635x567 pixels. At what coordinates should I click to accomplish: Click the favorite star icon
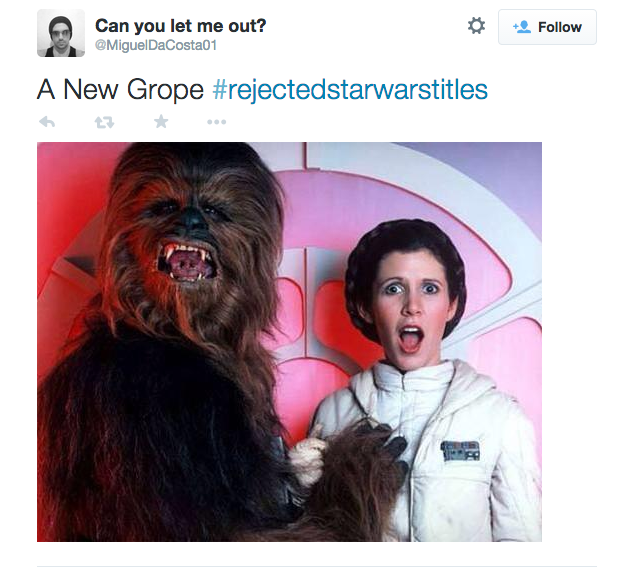point(161,122)
